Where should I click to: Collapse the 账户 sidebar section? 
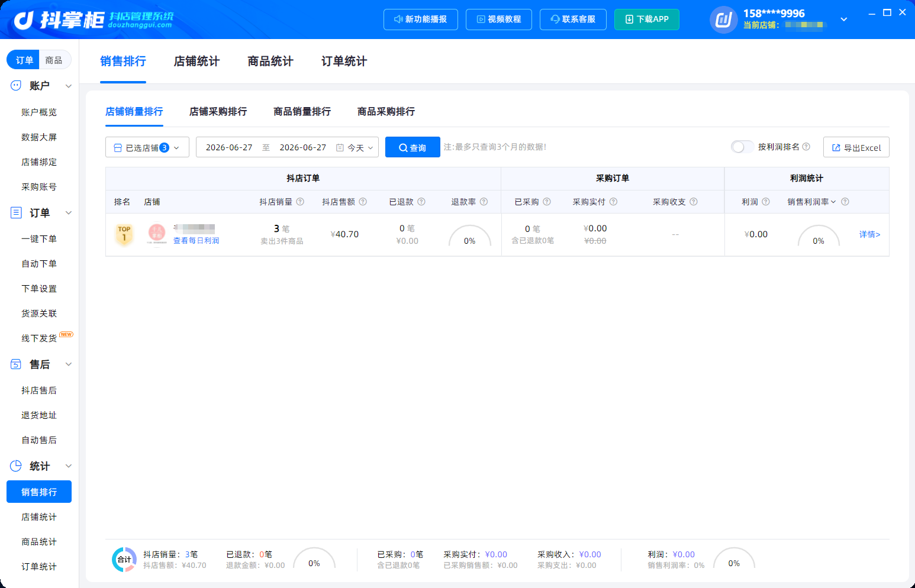(x=68, y=86)
